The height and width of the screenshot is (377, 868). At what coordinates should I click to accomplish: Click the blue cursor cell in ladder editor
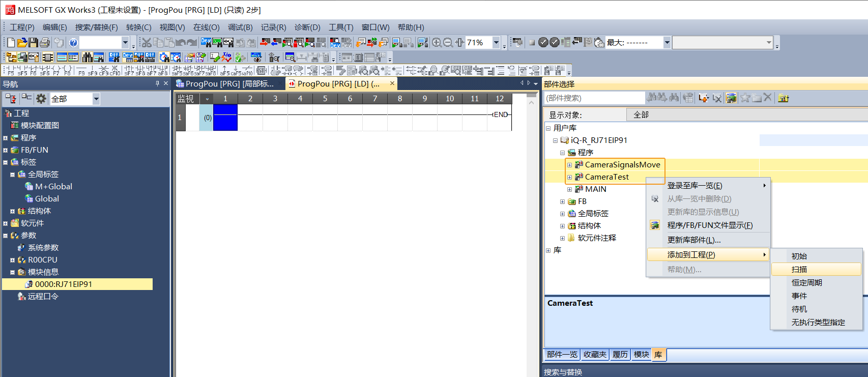(x=225, y=118)
